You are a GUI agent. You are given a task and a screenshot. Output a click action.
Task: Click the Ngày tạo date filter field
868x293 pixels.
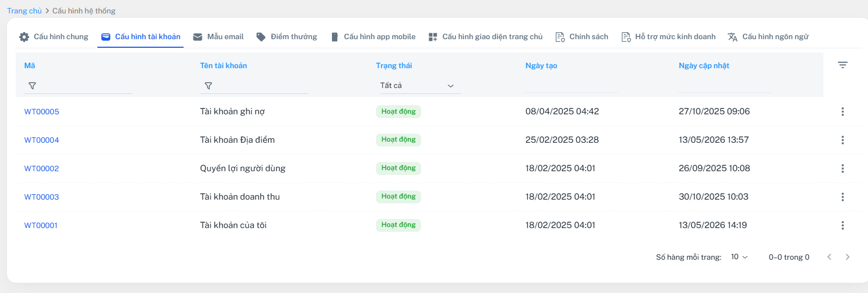tap(571, 86)
